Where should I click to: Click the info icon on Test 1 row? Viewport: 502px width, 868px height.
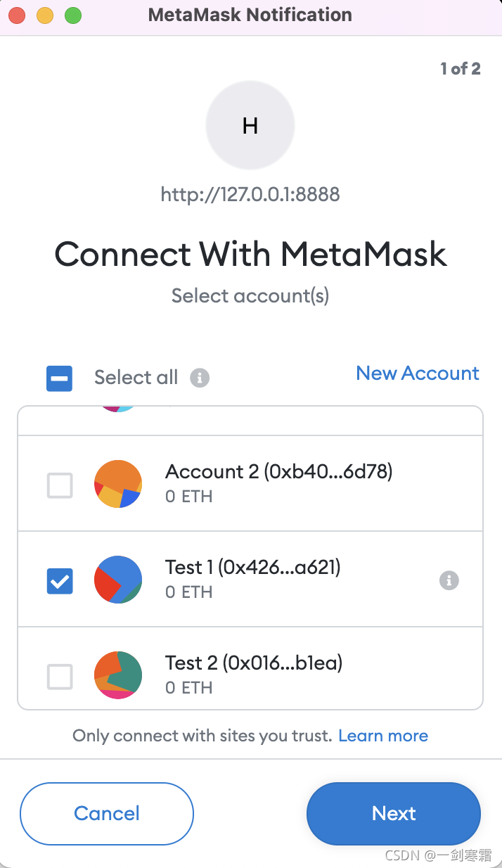click(449, 580)
